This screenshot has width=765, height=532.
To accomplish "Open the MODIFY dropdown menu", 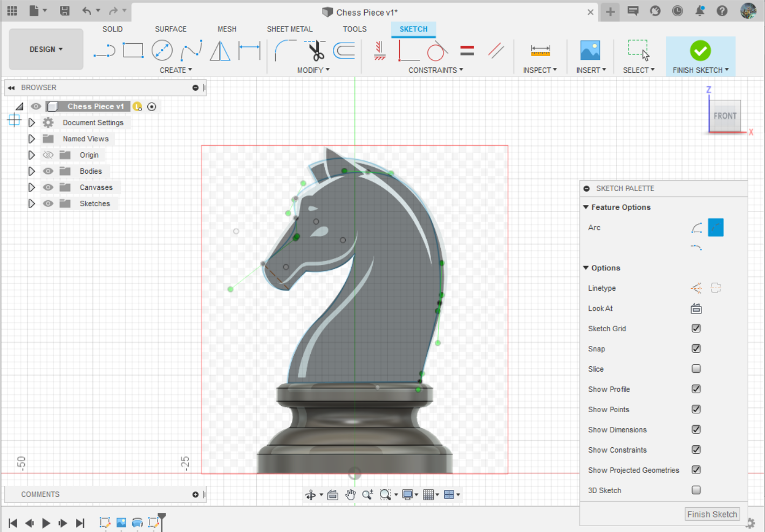I will [x=313, y=70].
